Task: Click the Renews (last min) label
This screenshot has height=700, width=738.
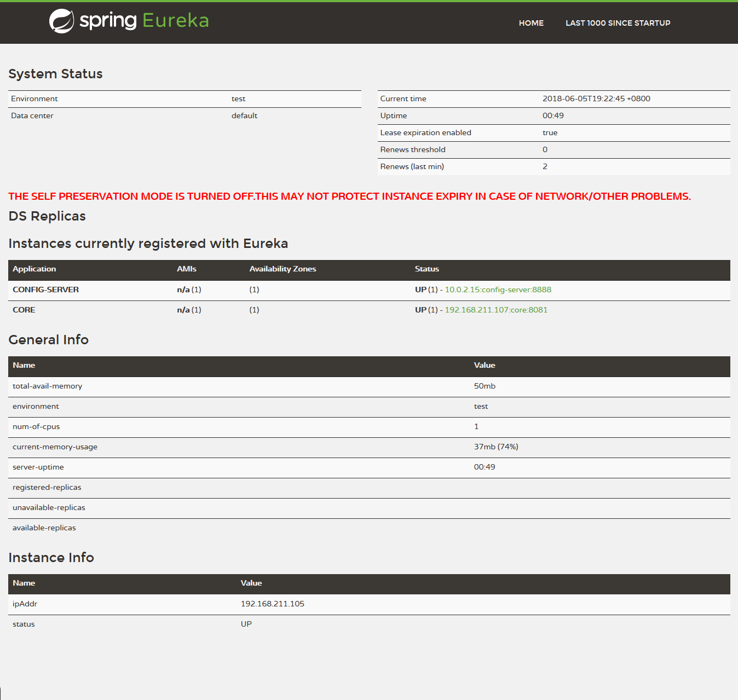Action: point(412,166)
